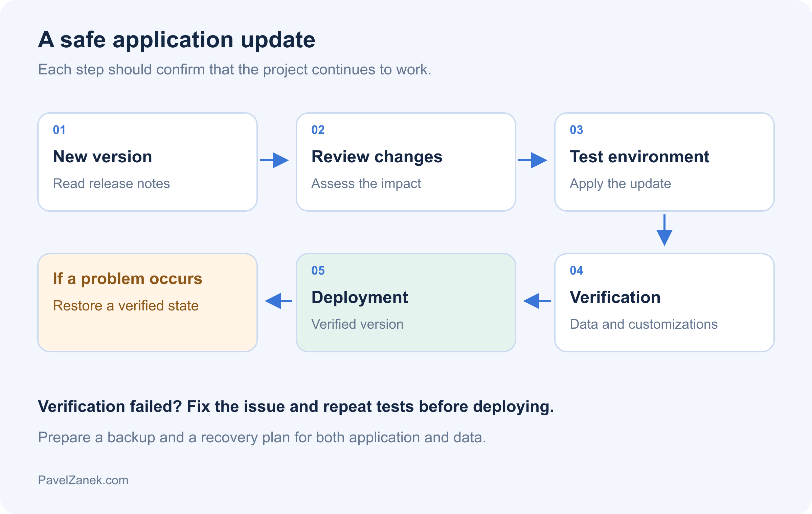Viewport: 812px width, 514px height.
Task: Select step number '04'
Action: (577, 271)
